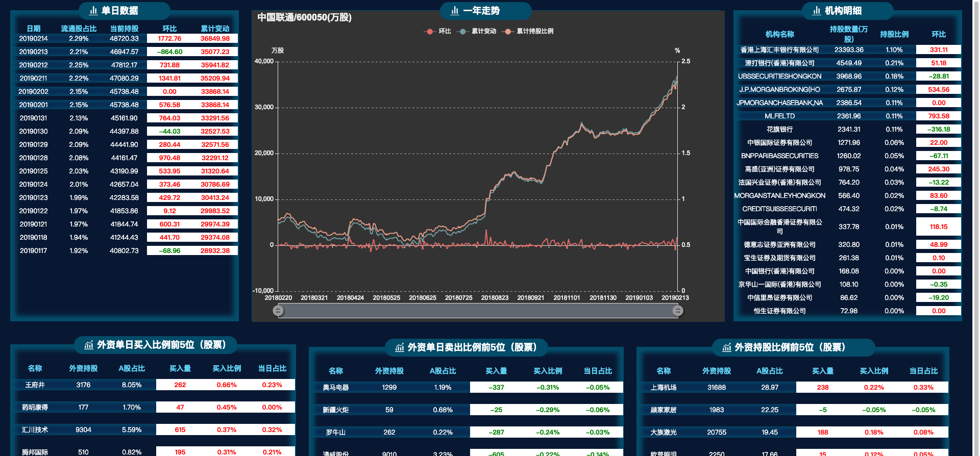The width and height of the screenshot is (980, 456).
Task: Click 恒生证券有限公司 institution name
Action: [x=780, y=311]
